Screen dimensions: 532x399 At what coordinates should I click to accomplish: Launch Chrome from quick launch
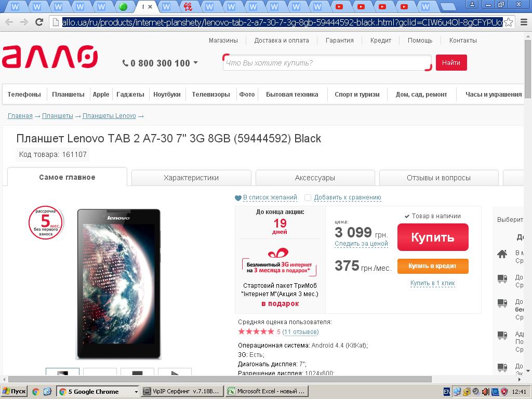point(36,392)
